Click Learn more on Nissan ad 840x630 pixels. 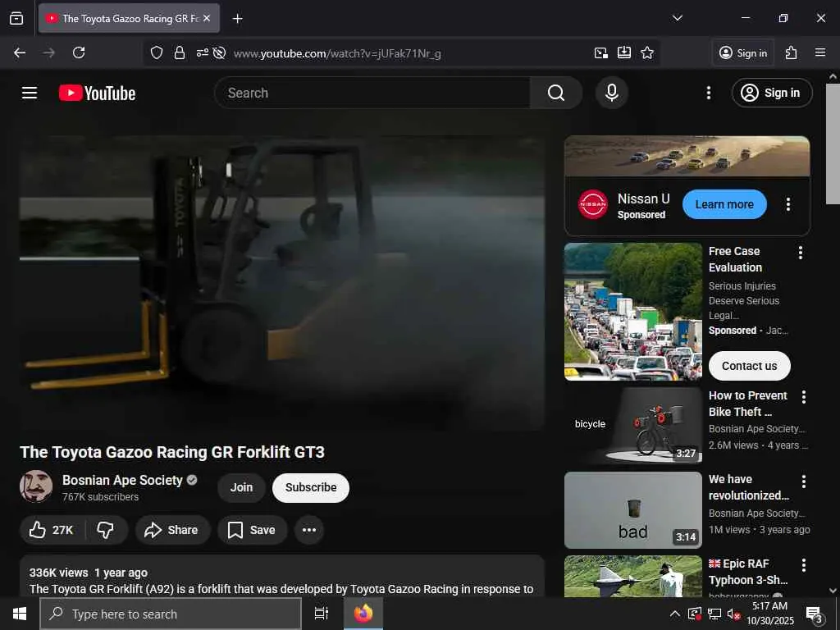pyautogui.click(x=724, y=204)
